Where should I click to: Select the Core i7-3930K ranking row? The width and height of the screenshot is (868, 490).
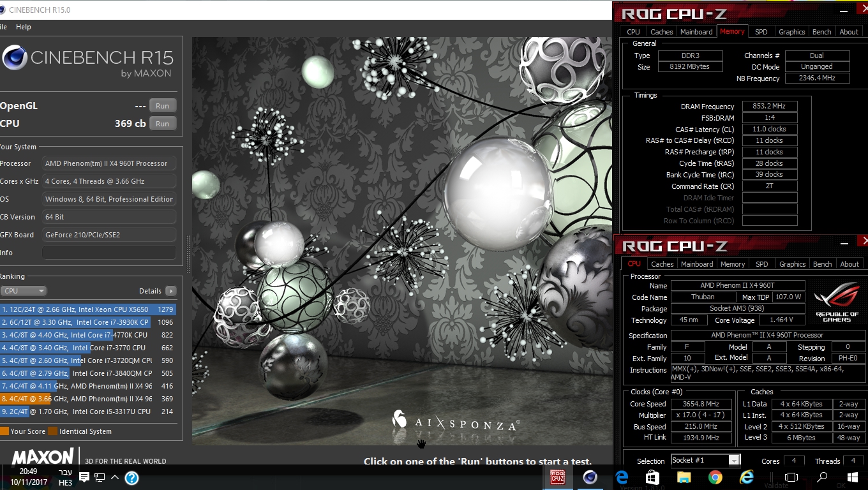(88, 322)
